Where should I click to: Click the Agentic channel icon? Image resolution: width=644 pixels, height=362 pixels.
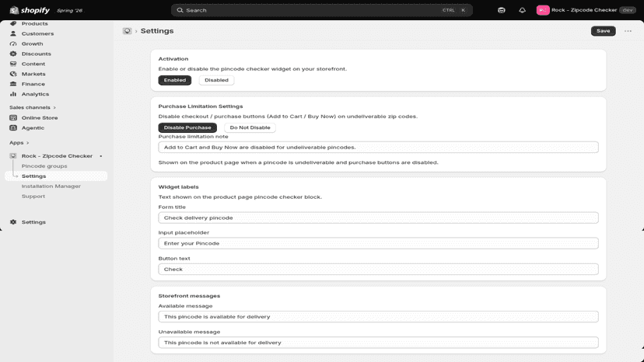coord(13,127)
